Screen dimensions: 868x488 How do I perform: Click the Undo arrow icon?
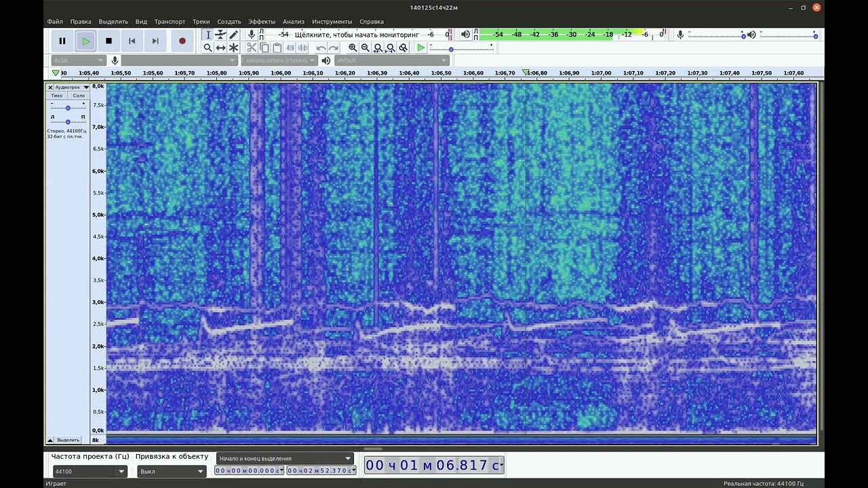tap(321, 47)
